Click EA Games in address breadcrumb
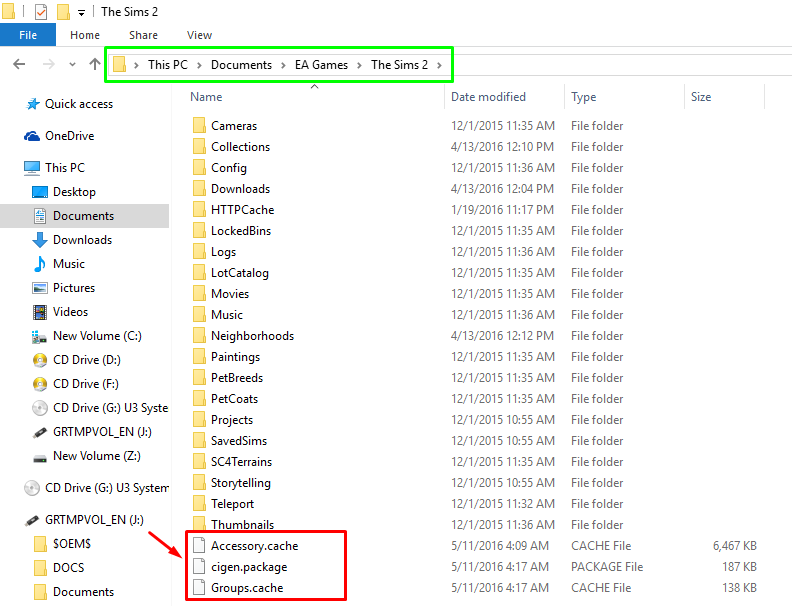The height and width of the screenshot is (606, 792). (x=321, y=65)
